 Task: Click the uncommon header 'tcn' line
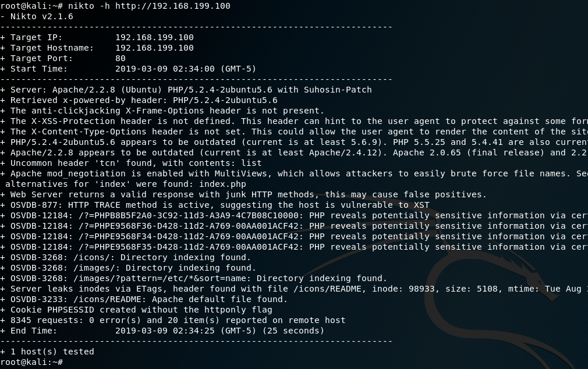(136, 163)
